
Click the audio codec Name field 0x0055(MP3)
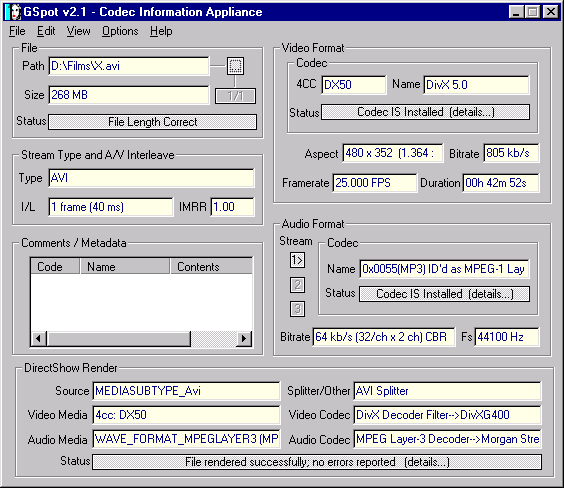point(444,269)
